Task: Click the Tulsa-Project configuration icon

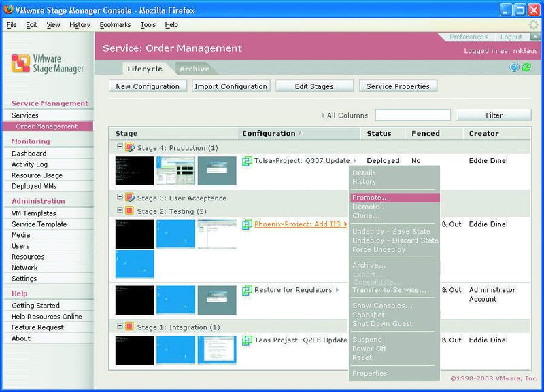Action: point(247,161)
